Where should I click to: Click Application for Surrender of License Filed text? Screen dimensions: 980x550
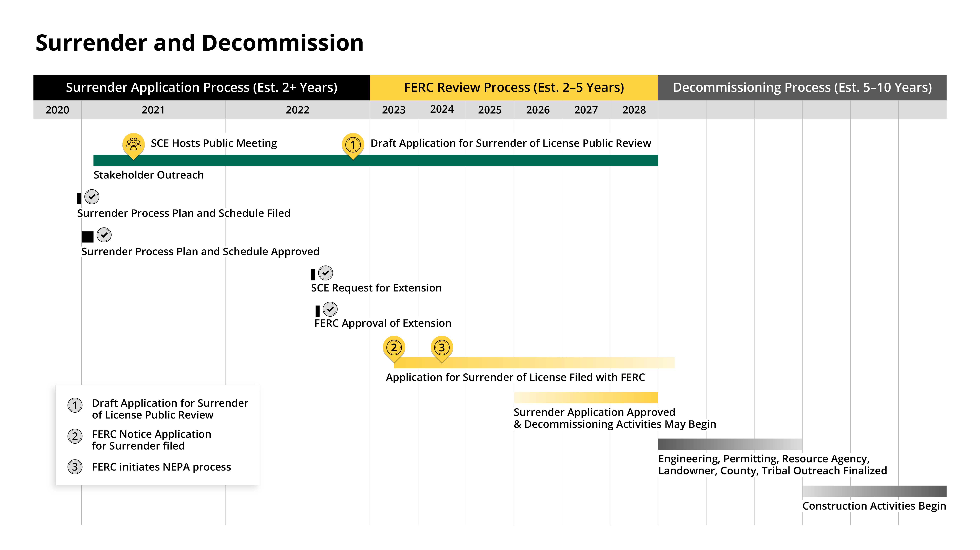tap(515, 377)
